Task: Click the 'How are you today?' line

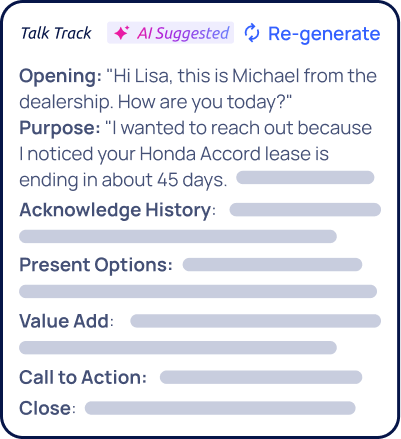Action: pos(205,102)
